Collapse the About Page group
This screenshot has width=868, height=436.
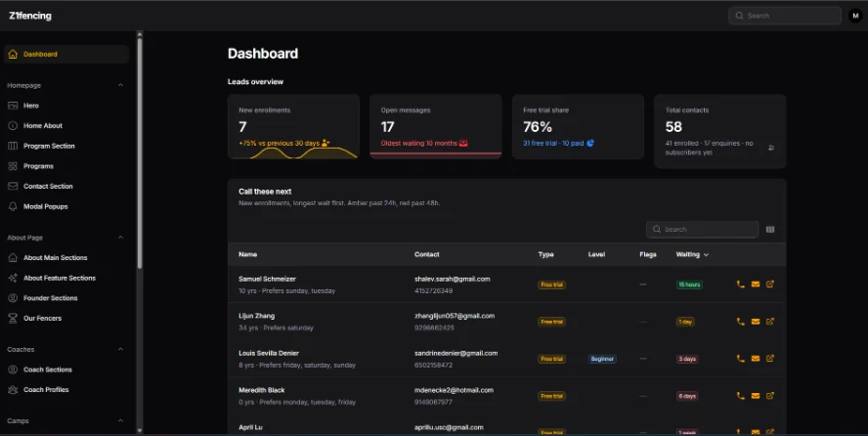(x=120, y=238)
